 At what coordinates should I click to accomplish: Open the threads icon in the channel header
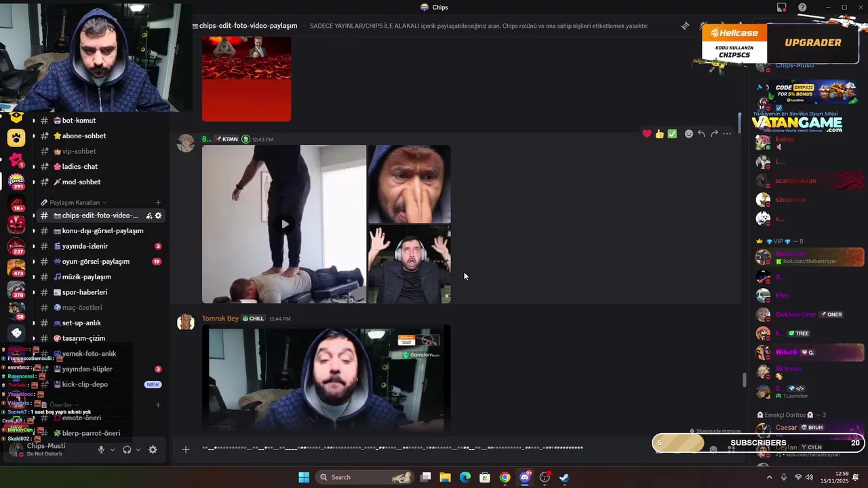pos(685,26)
